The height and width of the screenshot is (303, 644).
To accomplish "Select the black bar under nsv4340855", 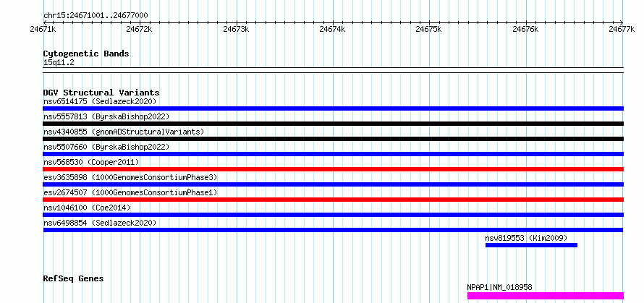I will click(x=334, y=139).
